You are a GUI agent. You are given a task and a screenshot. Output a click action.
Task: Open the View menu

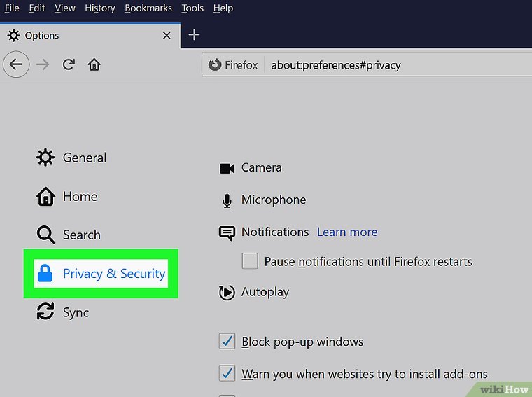pos(65,8)
